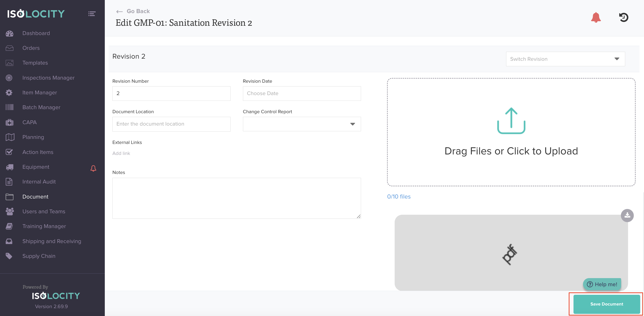Collapse sidebar with the hamburger menu icon
This screenshot has height=316, width=644.
click(92, 14)
